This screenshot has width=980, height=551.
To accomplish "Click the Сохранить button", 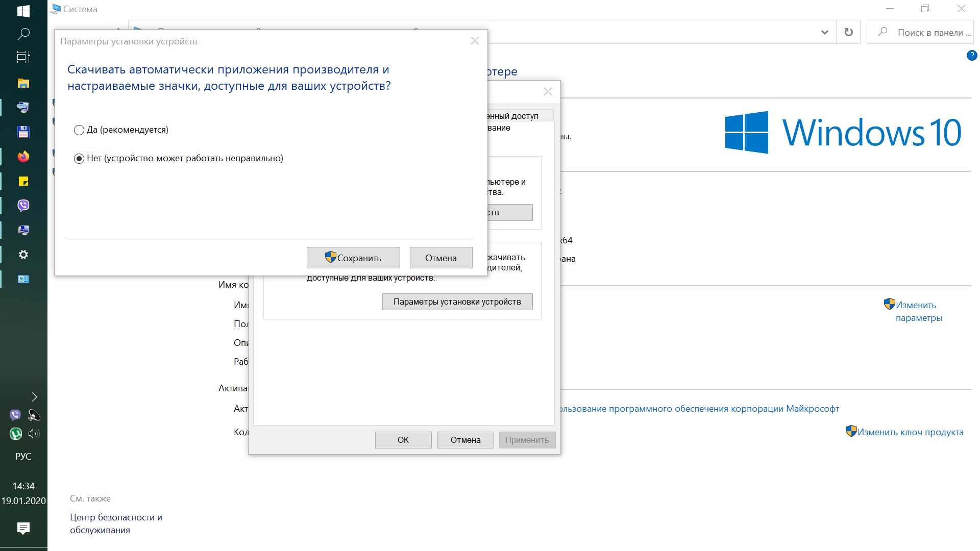I will (353, 258).
